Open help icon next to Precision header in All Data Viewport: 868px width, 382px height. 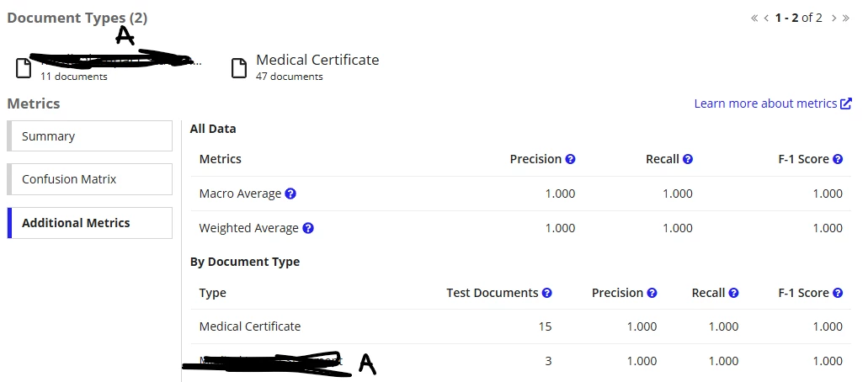pos(570,159)
